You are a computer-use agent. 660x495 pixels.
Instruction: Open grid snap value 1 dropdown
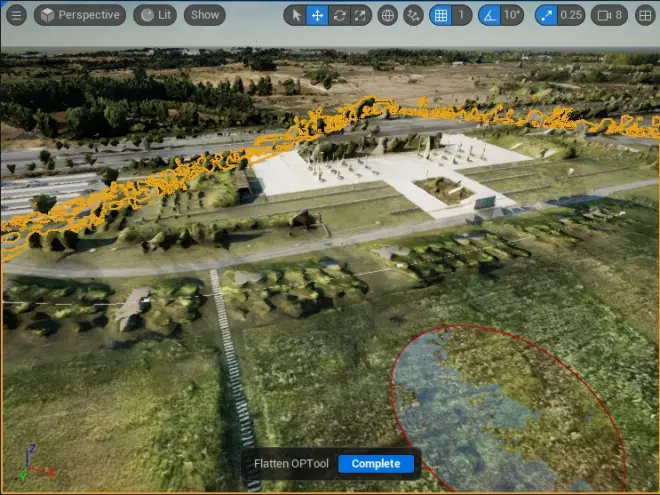[x=462, y=16]
